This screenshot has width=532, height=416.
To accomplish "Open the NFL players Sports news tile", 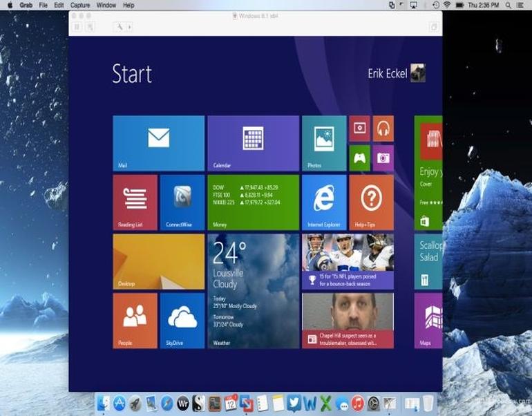I will (348, 262).
